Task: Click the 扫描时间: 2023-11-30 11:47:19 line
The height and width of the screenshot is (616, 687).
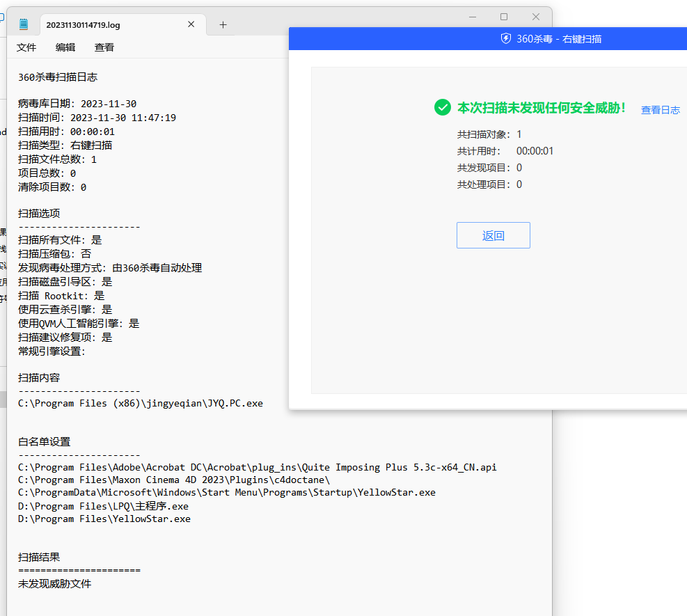Action: pos(97,118)
